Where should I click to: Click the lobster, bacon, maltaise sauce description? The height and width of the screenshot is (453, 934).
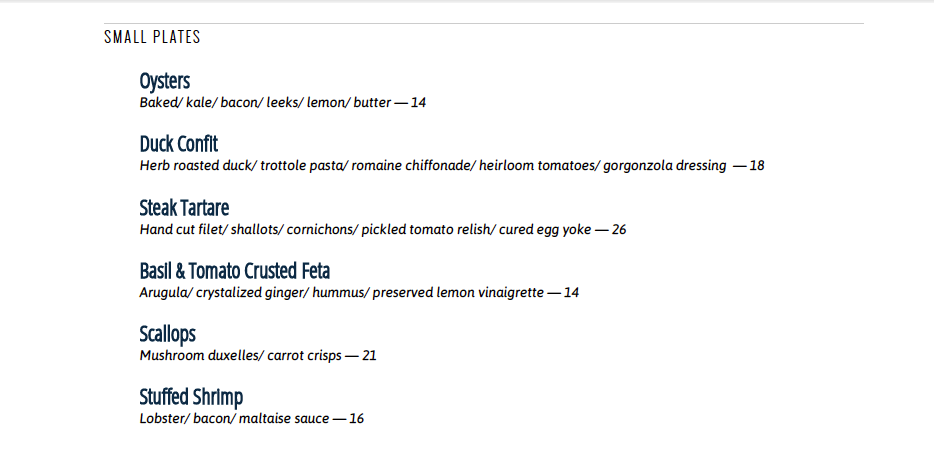[234, 419]
